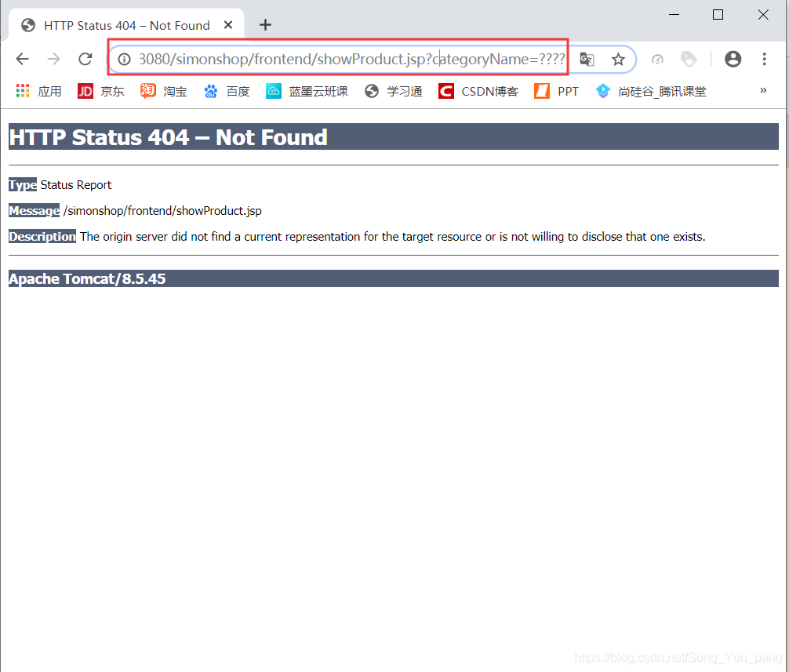This screenshot has height=672, width=789.
Task: Go back to the previous page
Action: point(22,60)
